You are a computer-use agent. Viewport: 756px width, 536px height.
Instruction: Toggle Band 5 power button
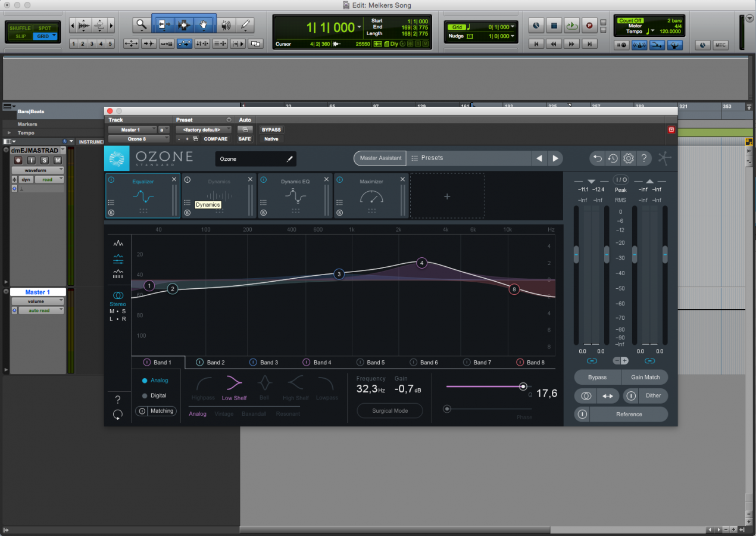pyautogui.click(x=360, y=362)
